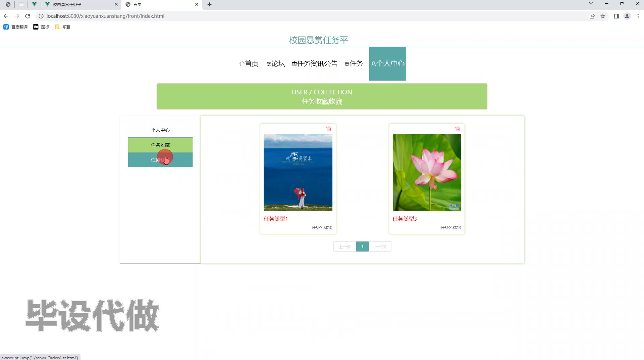Restore down the Chrome window
644x360 pixels.
click(622, 4)
